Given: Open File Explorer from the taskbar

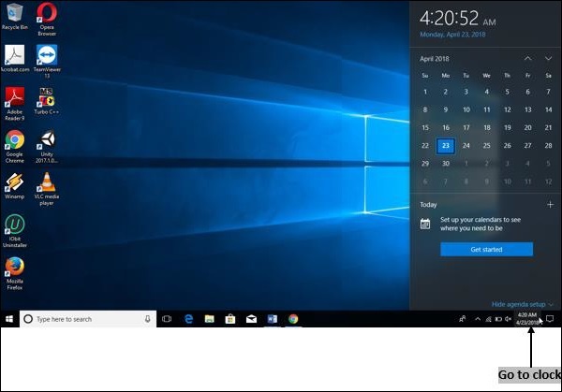Looking at the screenshot, I should 209,319.
